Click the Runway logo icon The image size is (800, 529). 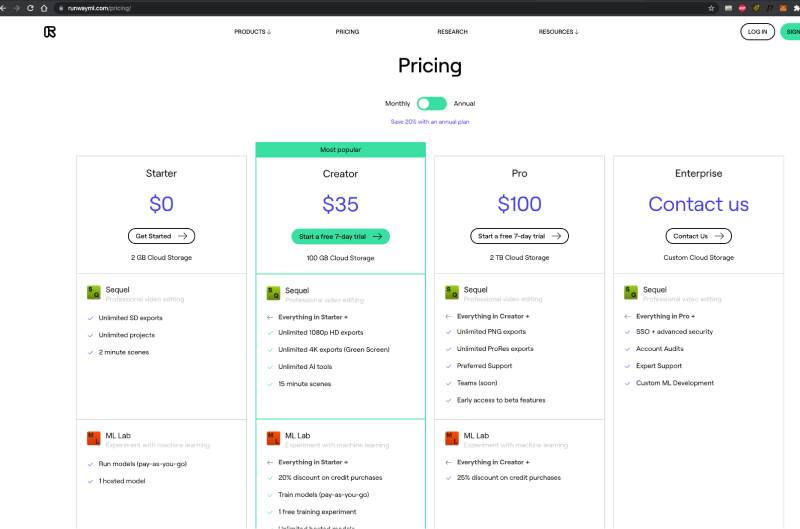point(49,32)
